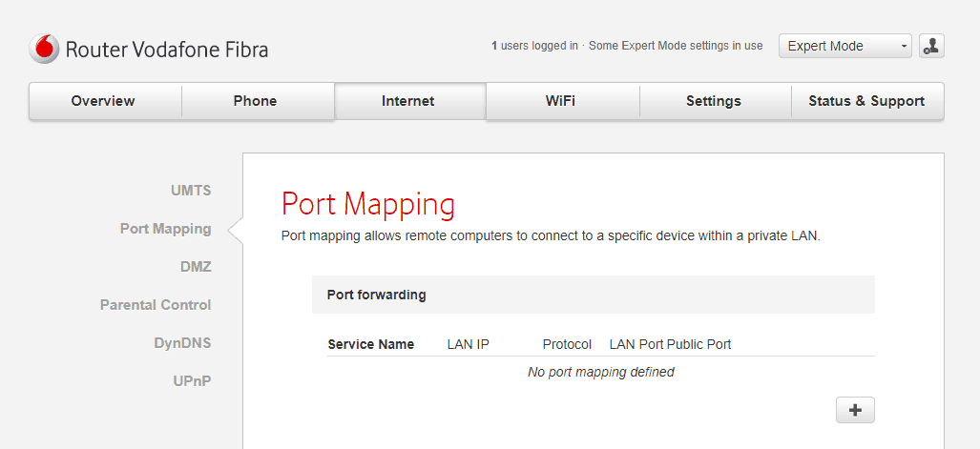Open the DMZ sidebar section

[x=197, y=267]
